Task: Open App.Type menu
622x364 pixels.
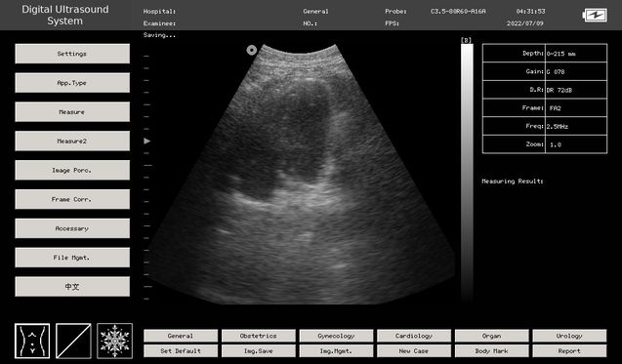Action: point(72,83)
